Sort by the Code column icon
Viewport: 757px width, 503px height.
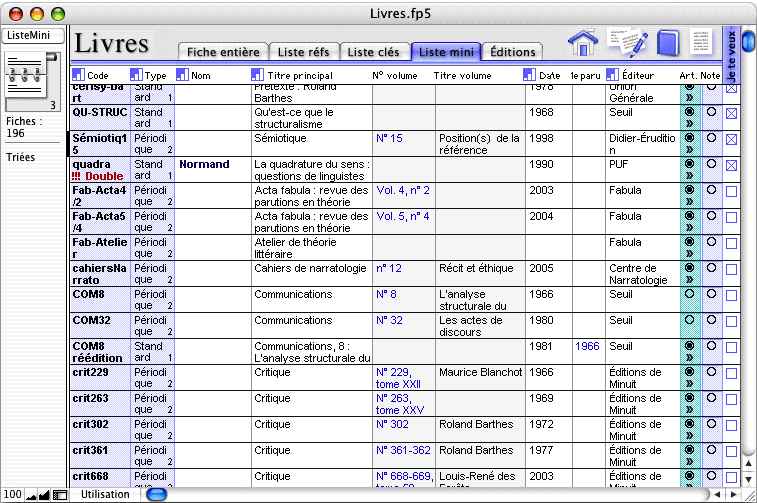coord(78,75)
